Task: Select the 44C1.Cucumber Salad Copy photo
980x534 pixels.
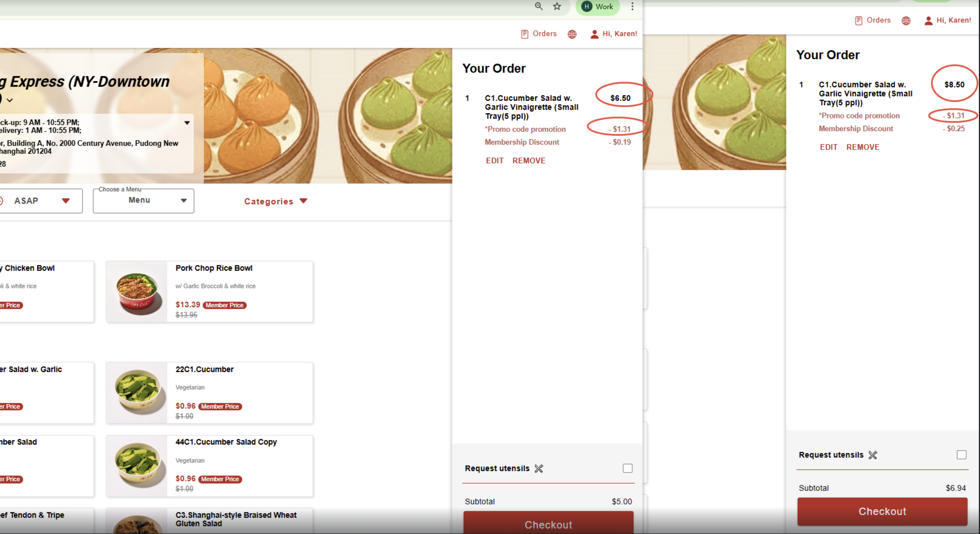Action: pyautogui.click(x=137, y=466)
